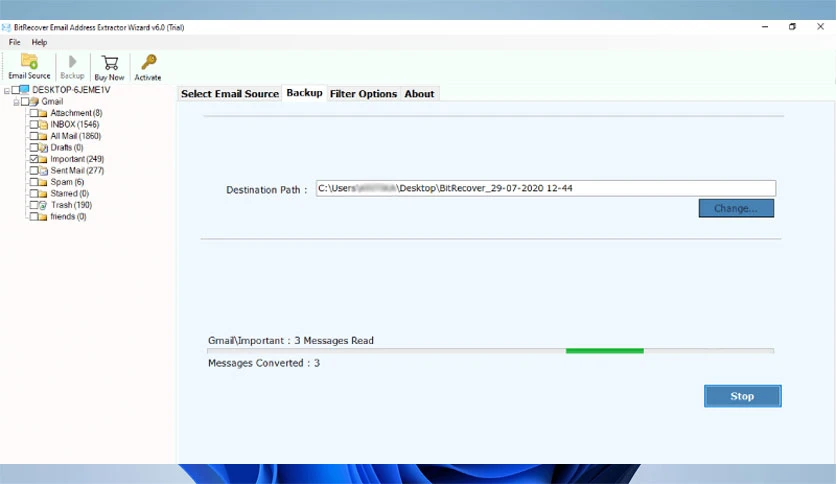This screenshot has width=836, height=484.
Task: Open the Email Source toolbar icon
Action: coord(29,61)
